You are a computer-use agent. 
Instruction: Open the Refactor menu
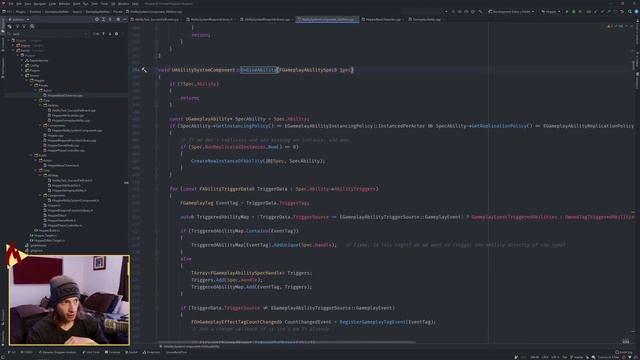pyautogui.click(x=64, y=4)
